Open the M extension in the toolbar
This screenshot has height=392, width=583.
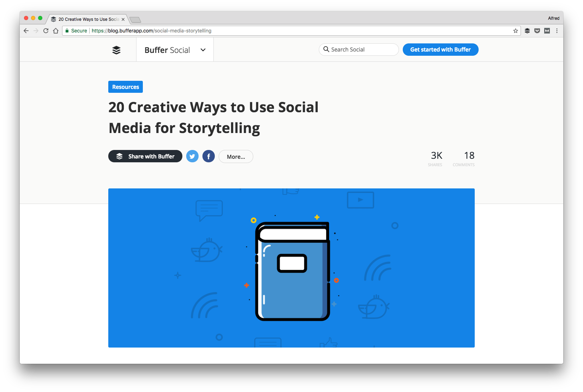[547, 31]
